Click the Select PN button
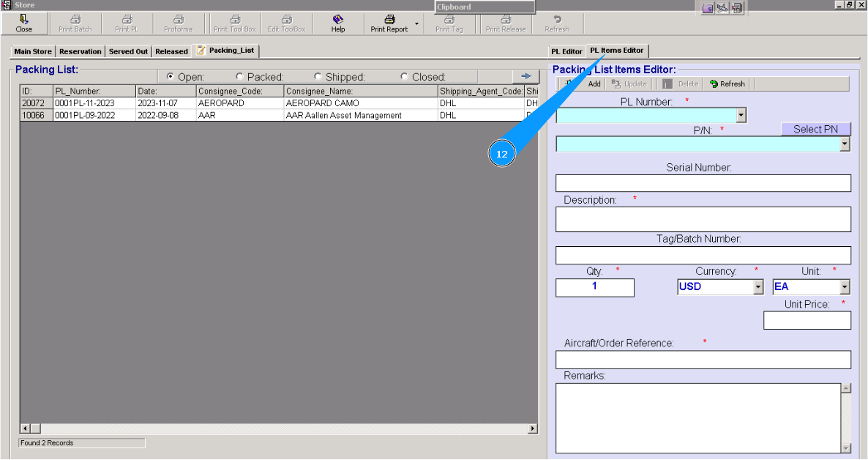The height and width of the screenshot is (460, 868). coord(815,129)
